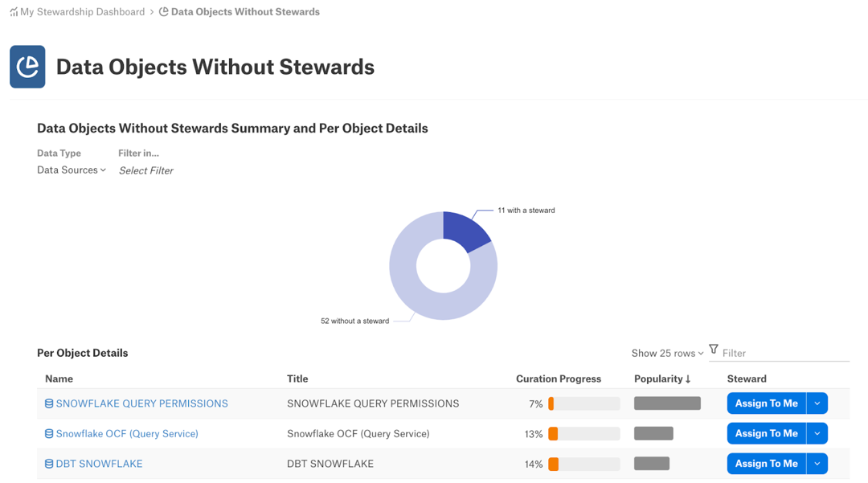Click the DBT SNOWFLAKE title cell

pos(330,464)
